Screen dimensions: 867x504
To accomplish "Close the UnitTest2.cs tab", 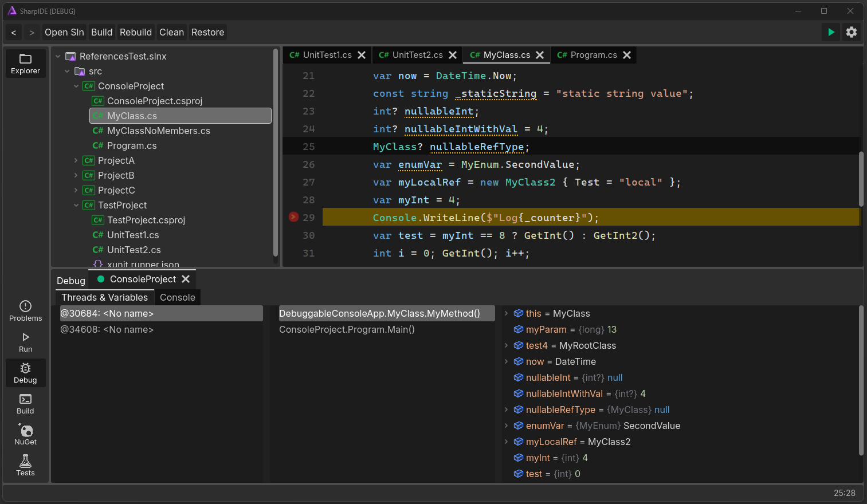I will coord(453,55).
